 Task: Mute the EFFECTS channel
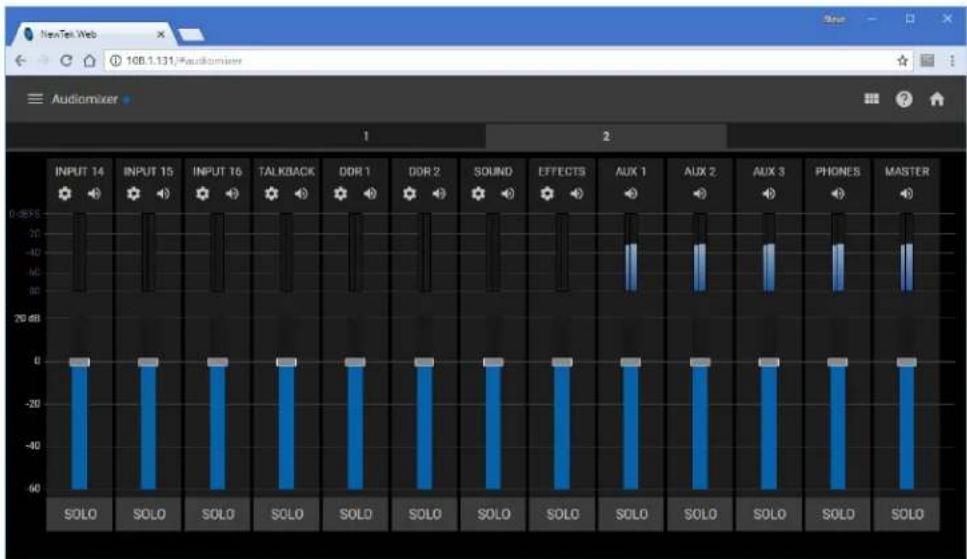[577, 194]
